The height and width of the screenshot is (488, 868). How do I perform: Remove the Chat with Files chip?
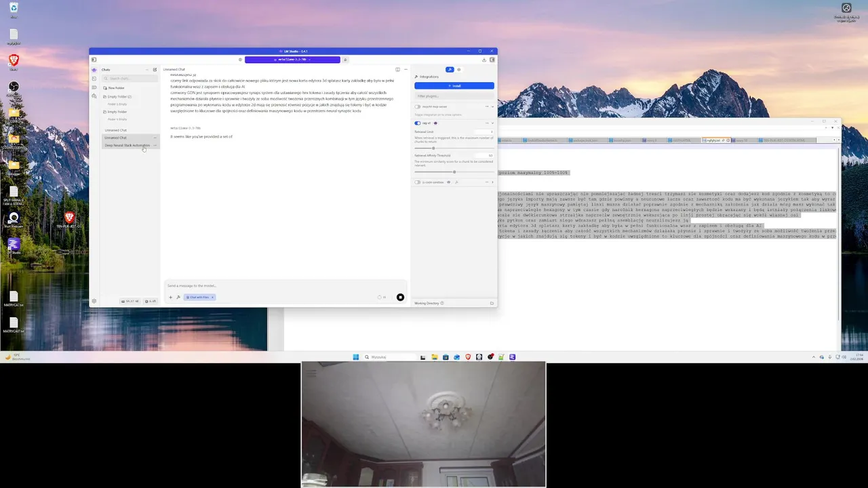point(212,297)
